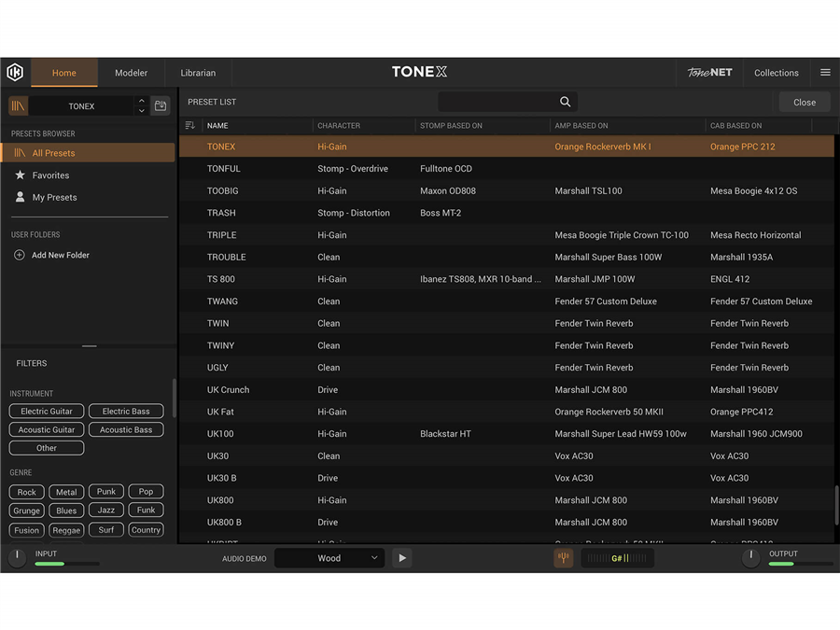Toggle the Electric Guitar filter
Screen dimensions: 840x630
coord(47,411)
